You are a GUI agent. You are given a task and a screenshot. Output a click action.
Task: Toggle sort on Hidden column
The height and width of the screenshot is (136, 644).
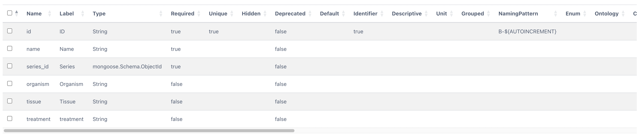pos(265,14)
